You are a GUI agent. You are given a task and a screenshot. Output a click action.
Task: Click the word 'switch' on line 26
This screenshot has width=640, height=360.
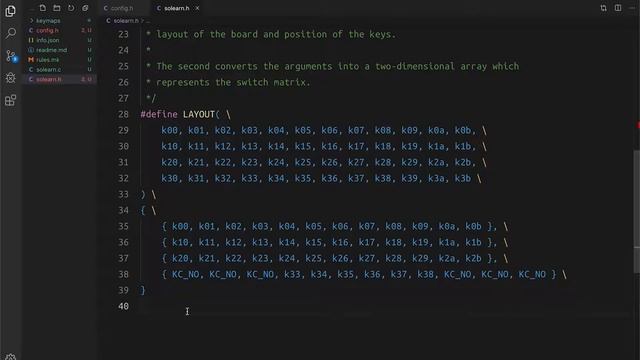[x=252, y=82]
